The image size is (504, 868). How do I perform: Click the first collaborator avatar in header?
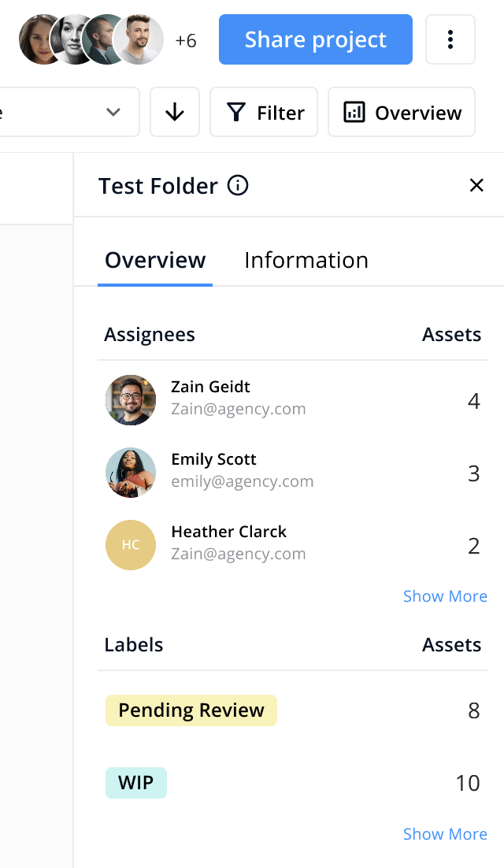39,39
